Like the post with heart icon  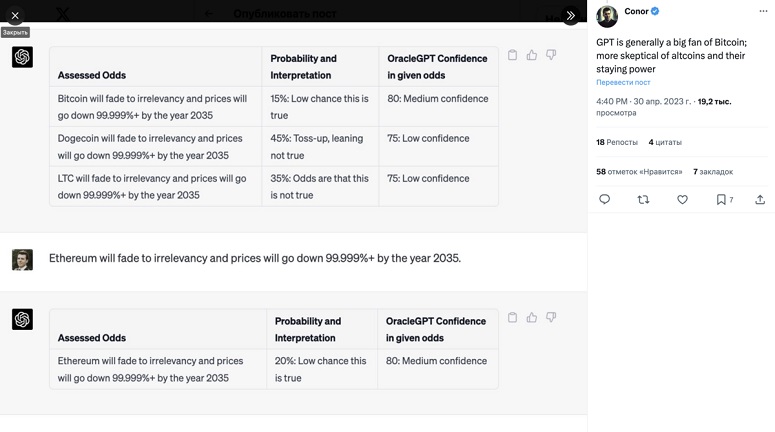click(x=682, y=200)
